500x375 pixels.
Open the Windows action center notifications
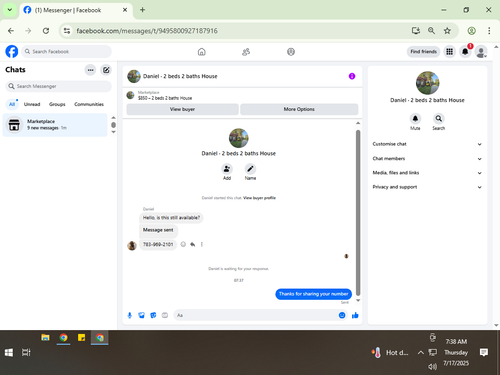[x=484, y=352]
